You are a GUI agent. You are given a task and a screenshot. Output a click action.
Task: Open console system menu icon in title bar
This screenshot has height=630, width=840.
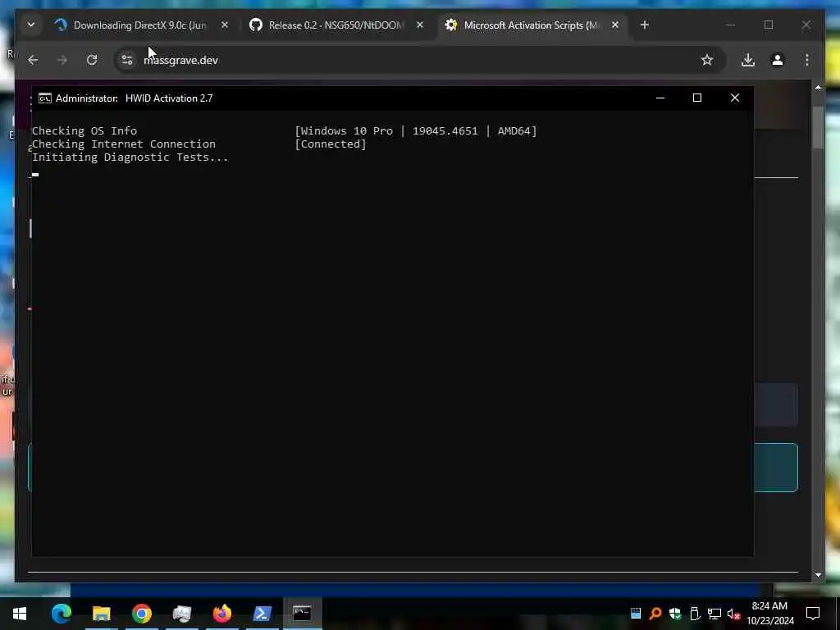[45, 98]
